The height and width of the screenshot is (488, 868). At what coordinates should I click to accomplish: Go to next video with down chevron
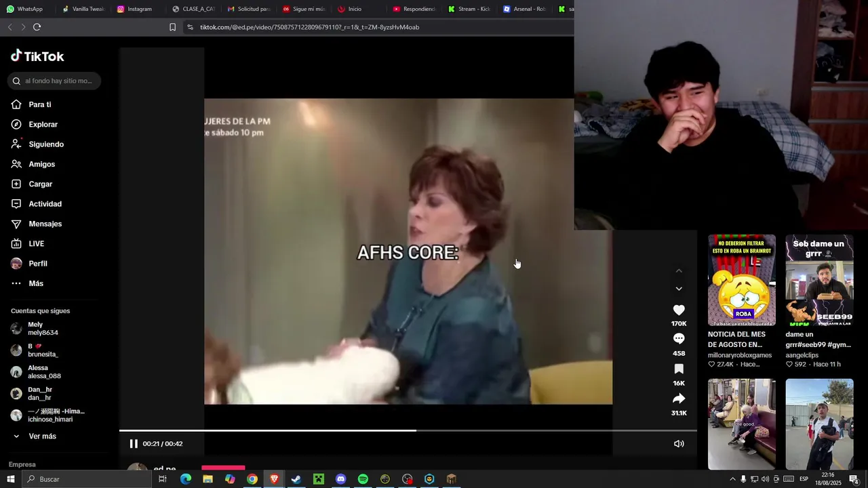click(x=679, y=289)
